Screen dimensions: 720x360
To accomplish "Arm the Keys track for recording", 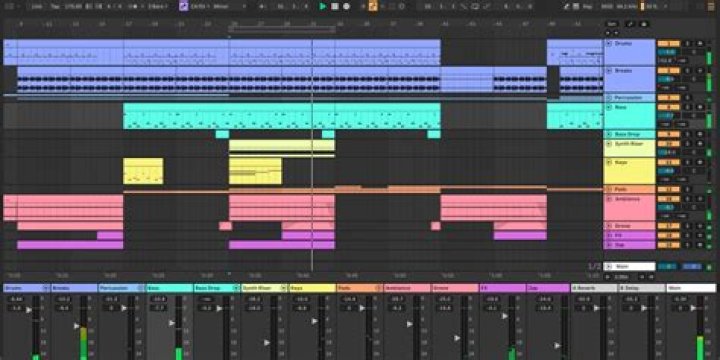I will (x=700, y=162).
